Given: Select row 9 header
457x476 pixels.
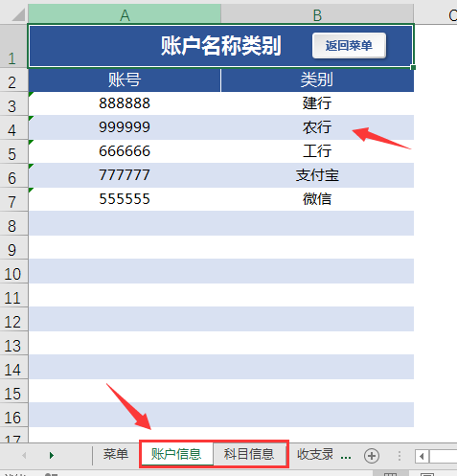Looking at the screenshot, I should 13,248.
